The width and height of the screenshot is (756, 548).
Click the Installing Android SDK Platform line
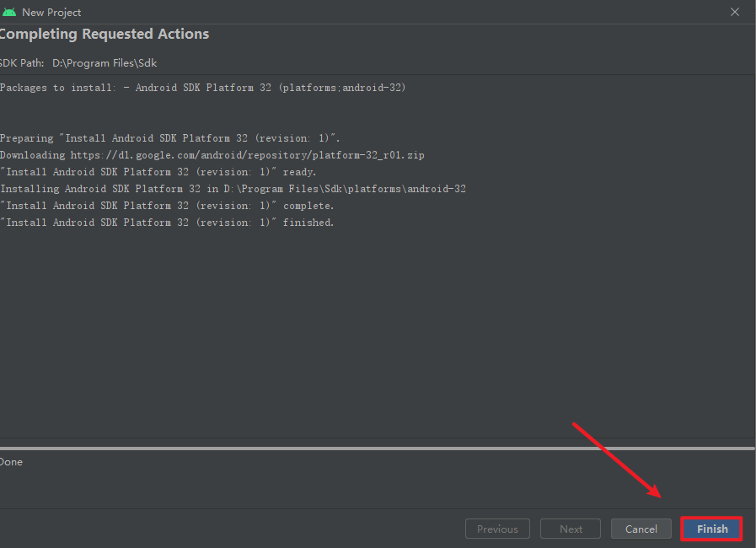(x=233, y=189)
